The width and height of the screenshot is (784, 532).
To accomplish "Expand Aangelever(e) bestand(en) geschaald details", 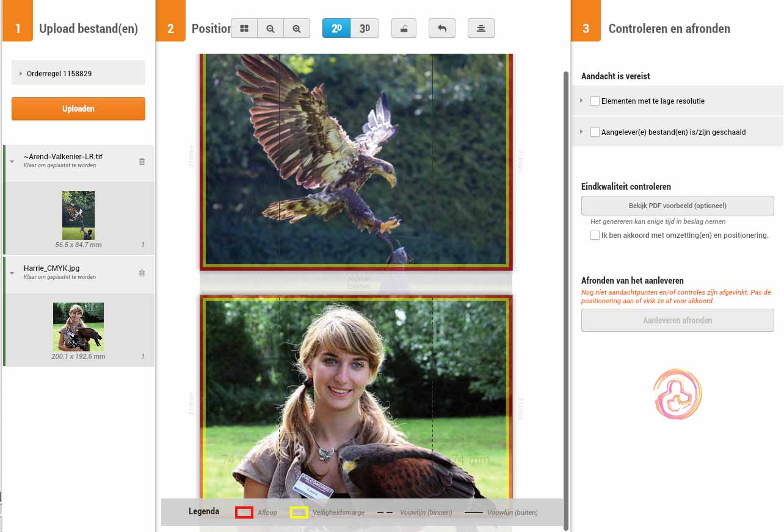I will click(581, 132).
